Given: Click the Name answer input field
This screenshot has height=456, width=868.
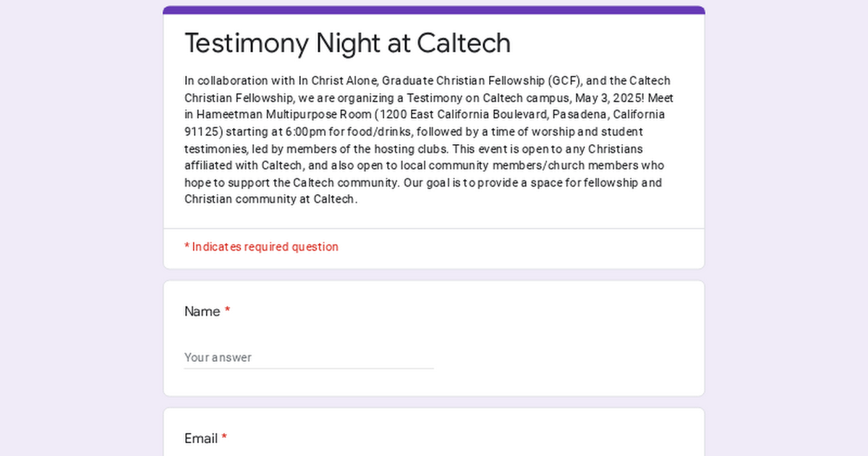Looking at the screenshot, I should point(309,358).
